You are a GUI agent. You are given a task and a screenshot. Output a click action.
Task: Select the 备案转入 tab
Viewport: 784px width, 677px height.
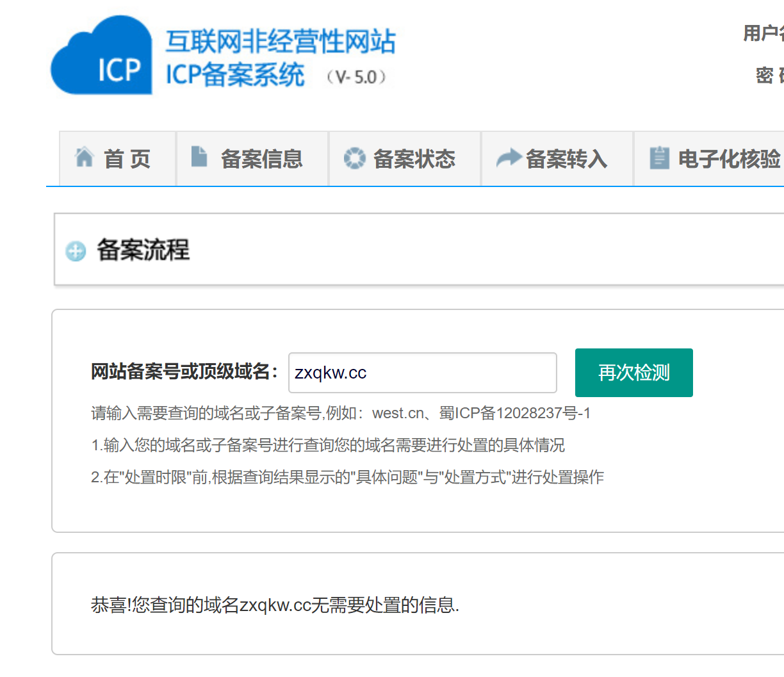566,159
